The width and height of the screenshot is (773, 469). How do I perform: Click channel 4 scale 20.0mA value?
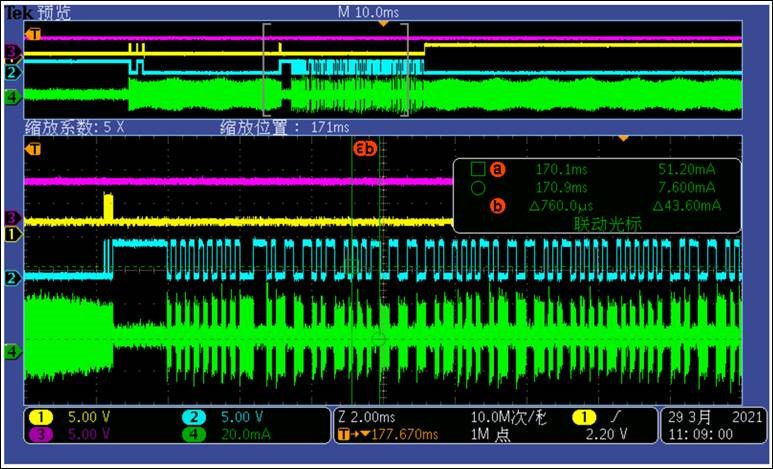click(246, 434)
